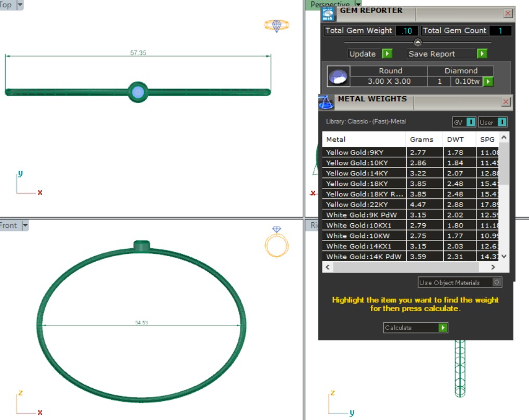This screenshot has height=420, width=529.
Task: Click the Diamond gem type cell
Action: coord(460,71)
